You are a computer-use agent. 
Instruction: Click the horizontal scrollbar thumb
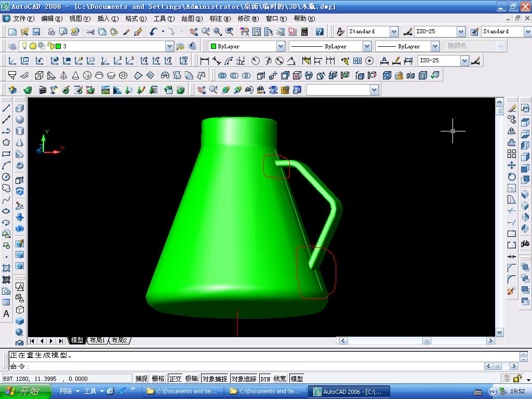point(427,341)
